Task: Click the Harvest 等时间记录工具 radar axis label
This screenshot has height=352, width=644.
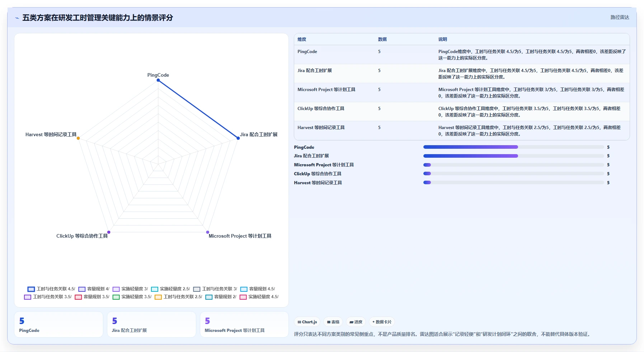Action: pyautogui.click(x=51, y=134)
